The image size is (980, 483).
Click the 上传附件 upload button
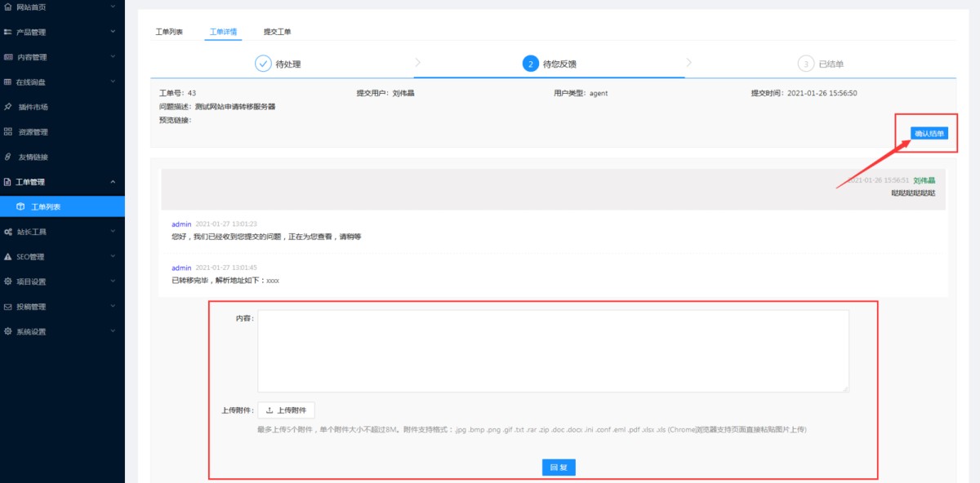(286, 410)
